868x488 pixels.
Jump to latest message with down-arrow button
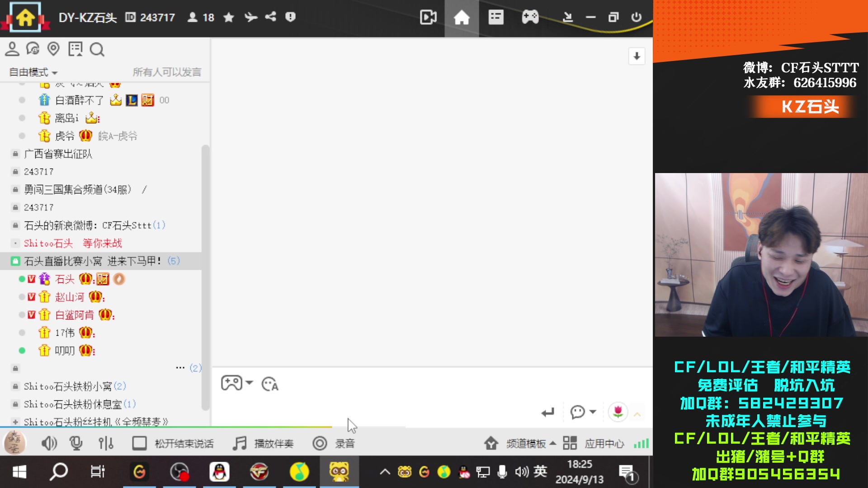pos(637,56)
